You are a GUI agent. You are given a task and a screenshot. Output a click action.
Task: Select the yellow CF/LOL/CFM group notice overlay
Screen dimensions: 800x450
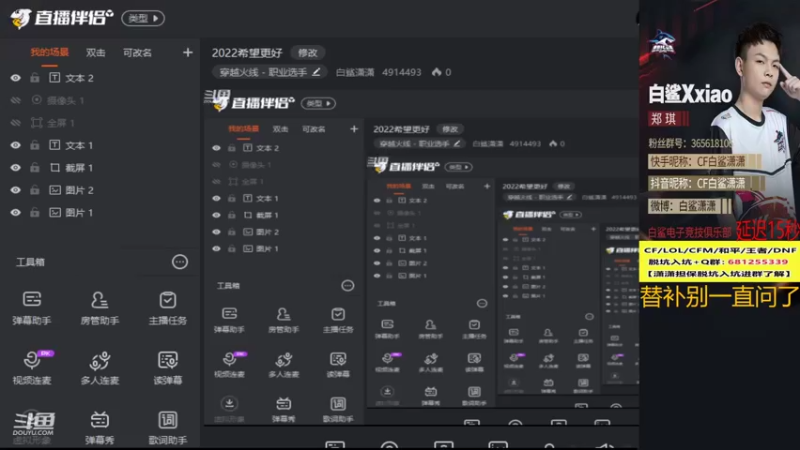click(719, 262)
